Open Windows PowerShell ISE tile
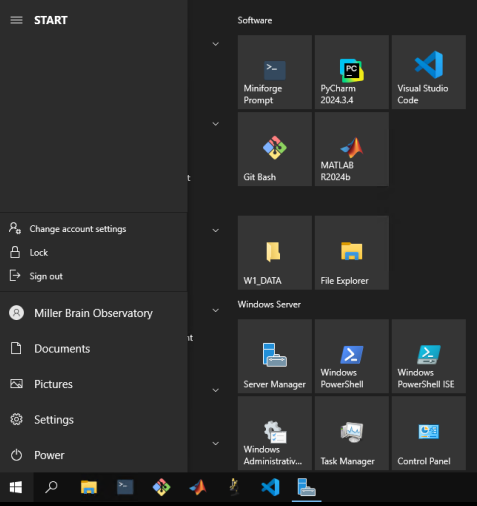The image size is (477, 506). (429, 356)
